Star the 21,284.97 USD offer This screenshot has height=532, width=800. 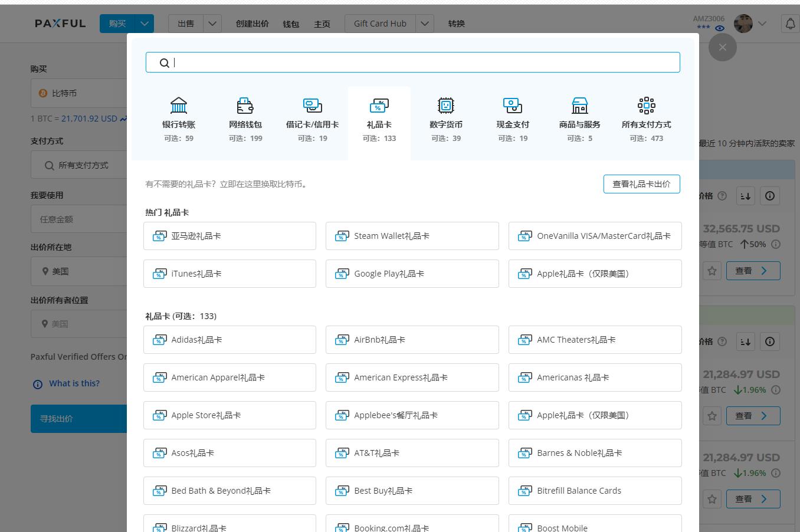tap(712, 416)
